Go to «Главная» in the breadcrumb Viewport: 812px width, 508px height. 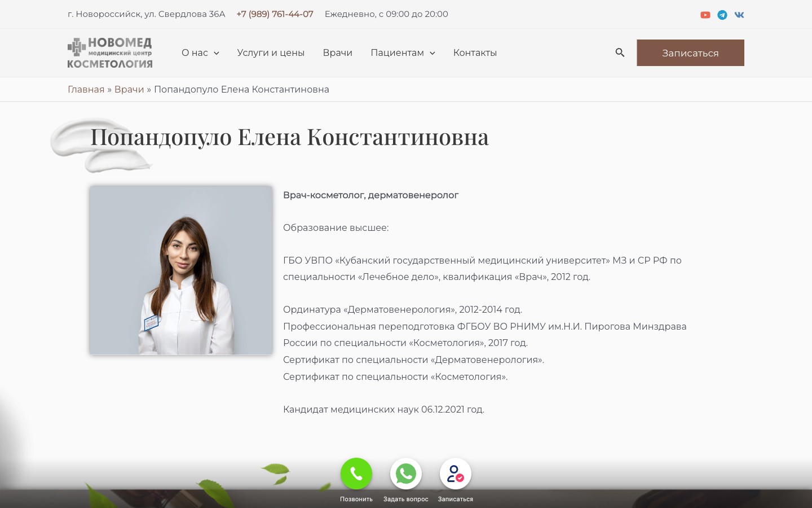click(86, 89)
